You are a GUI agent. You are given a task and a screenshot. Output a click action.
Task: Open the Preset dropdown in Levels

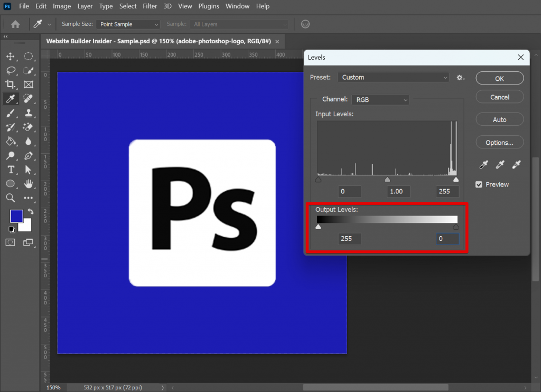[x=393, y=77]
